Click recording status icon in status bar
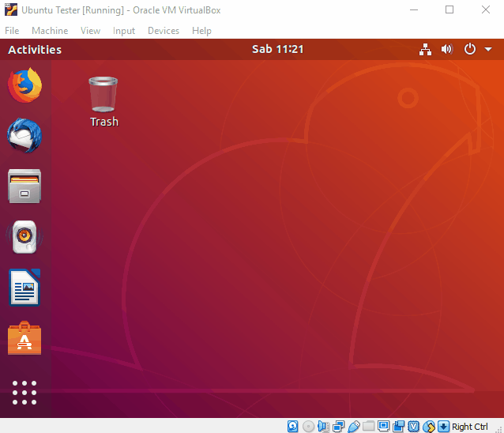504x433 pixels. click(x=399, y=427)
